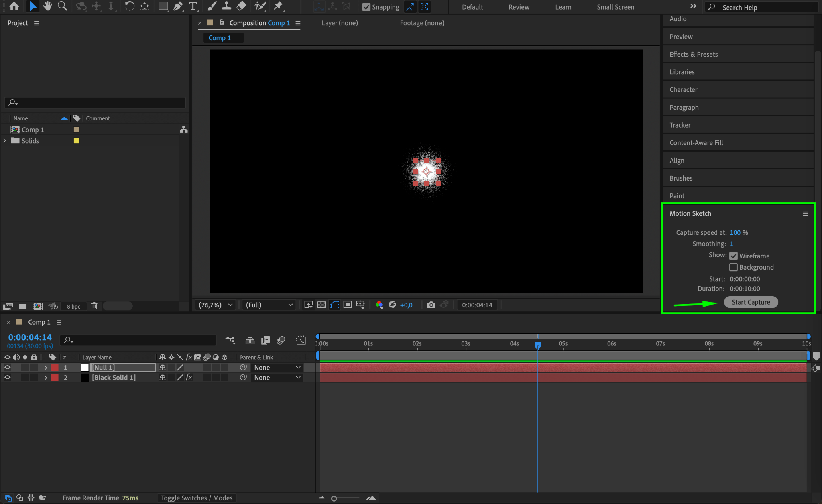Click the delete trash icon in Project panel

(94, 306)
